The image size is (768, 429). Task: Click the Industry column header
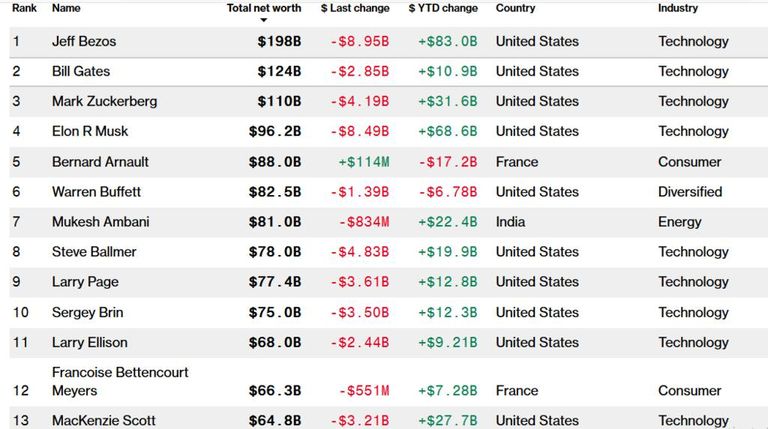point(678,8)
